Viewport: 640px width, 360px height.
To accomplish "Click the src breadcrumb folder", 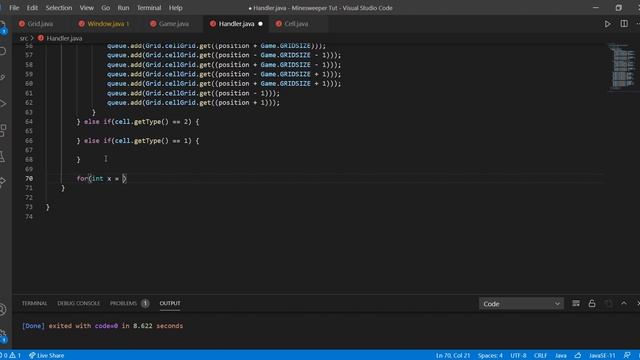I will [x=24, y=38].
